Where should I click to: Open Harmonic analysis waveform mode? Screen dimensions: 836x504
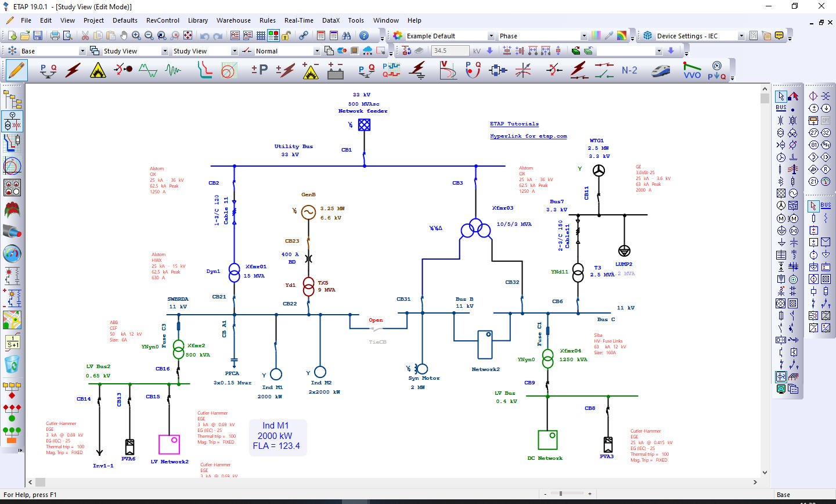(148, 70)
